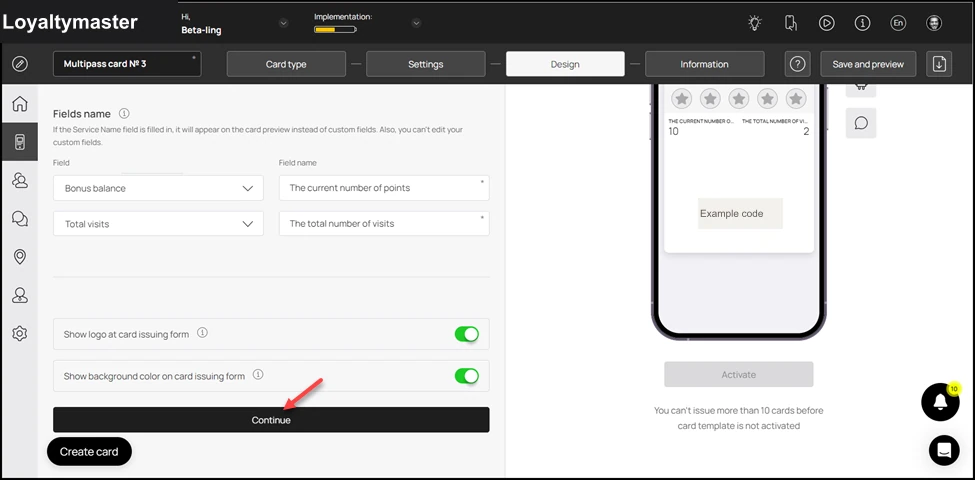The height and width of the screenshot is (480, 975).
Task: Open the Total visits dropdown
Action: [x=159, y=223]
